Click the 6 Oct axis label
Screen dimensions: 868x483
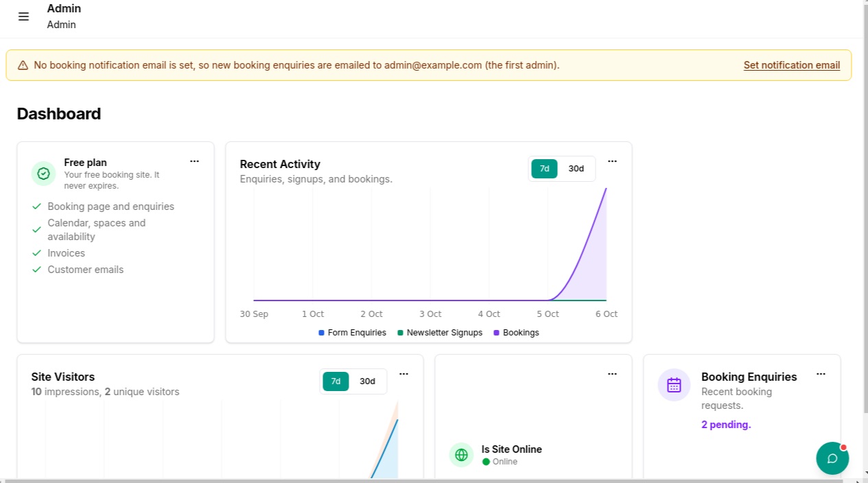click(606, 314)
